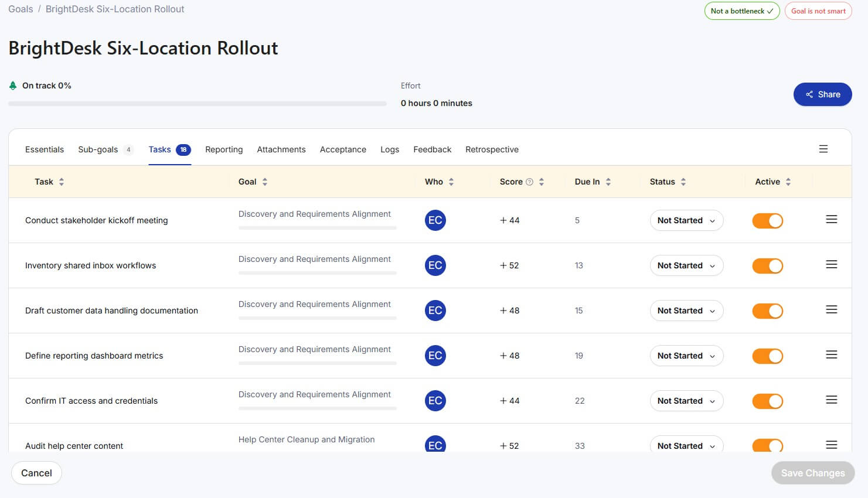The height and width of the screenshot is (498, 868).
Task: Open row menu for Define reporting dashboard metrics
Action: (x=831, y=354)
